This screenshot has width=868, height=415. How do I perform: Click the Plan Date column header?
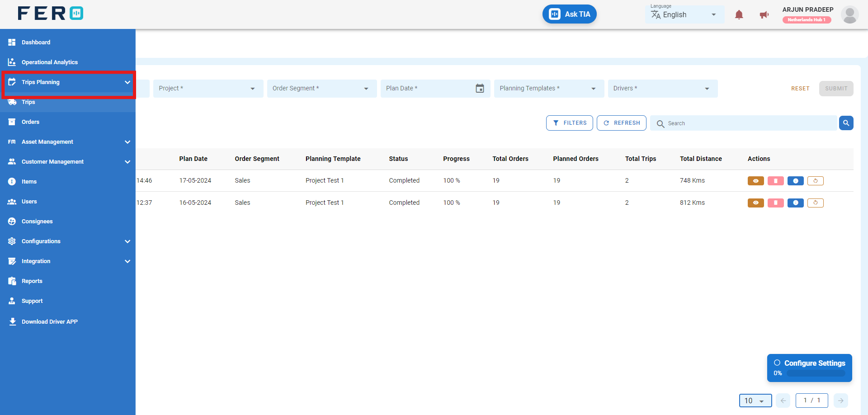(x=193, y=159)
